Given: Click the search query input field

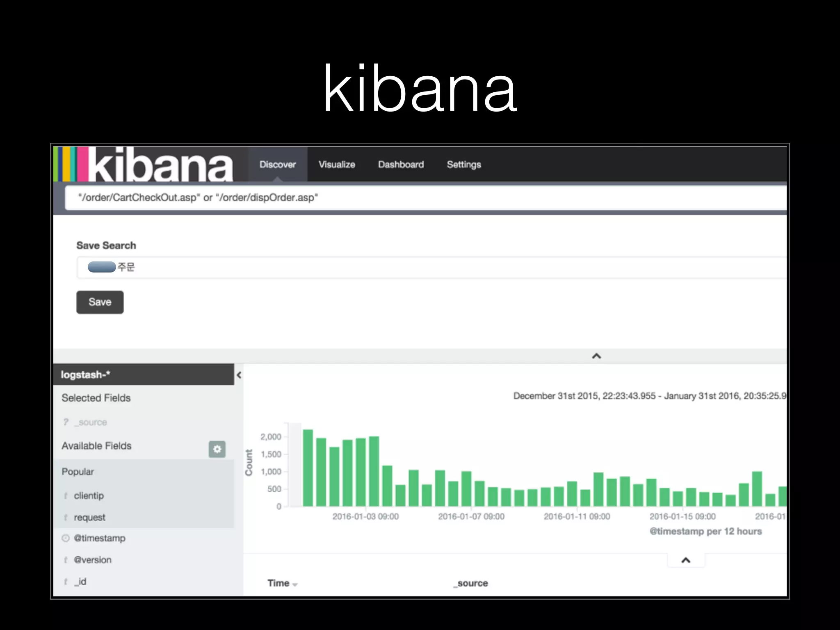Looking at the screenshot, I should coord(426,198).
